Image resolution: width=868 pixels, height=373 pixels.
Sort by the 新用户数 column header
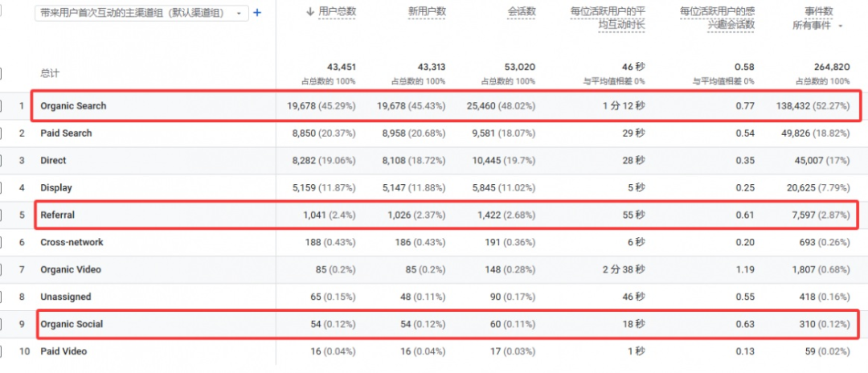[429, 13]
